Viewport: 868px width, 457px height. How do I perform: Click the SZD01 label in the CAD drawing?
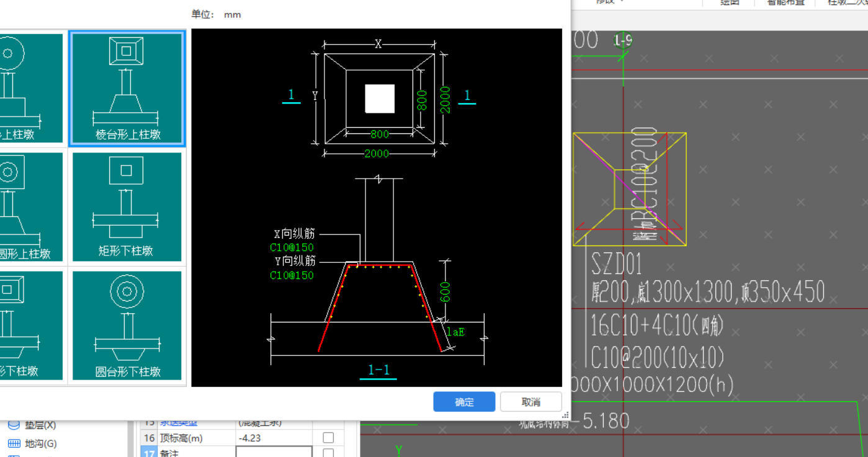tap(616, 265)
